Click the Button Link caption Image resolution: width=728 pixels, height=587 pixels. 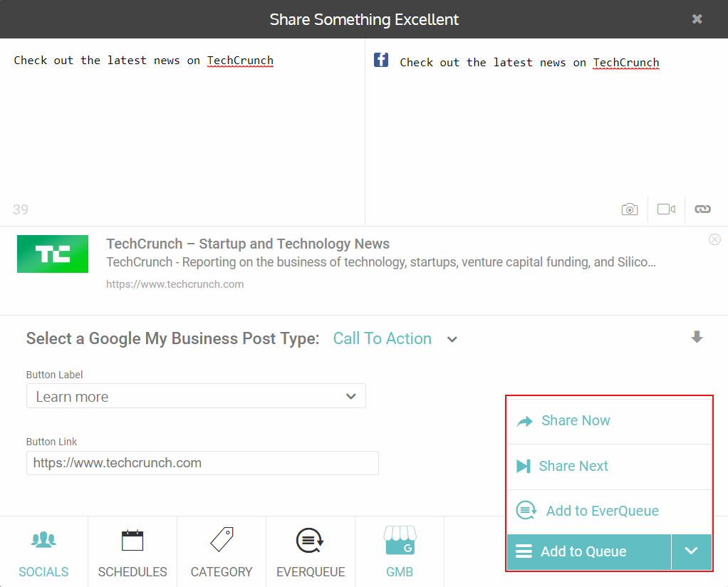51,442
